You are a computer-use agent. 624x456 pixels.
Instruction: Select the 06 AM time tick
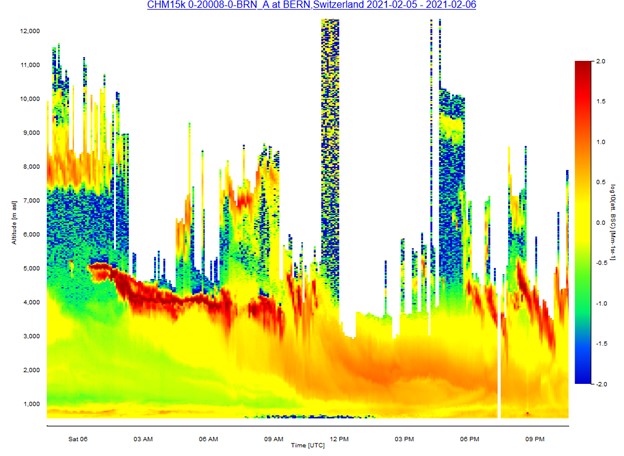tap(208, 438)
